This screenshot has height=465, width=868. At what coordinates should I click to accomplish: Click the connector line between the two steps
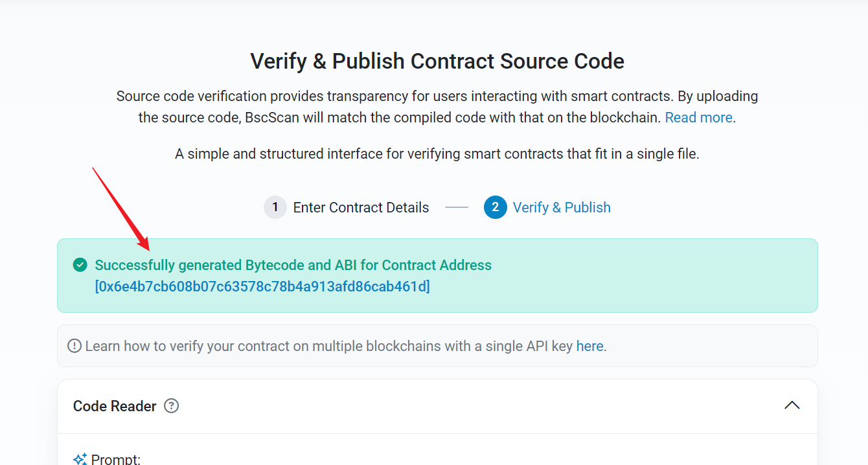pyautogui.click(x=456, y=208)
